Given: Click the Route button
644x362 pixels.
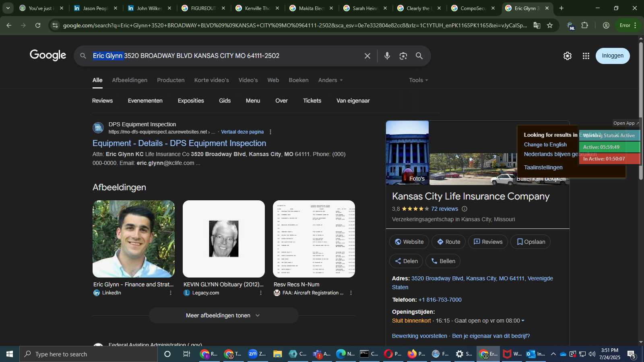Looking at the screenshot, I should (448, 242).
